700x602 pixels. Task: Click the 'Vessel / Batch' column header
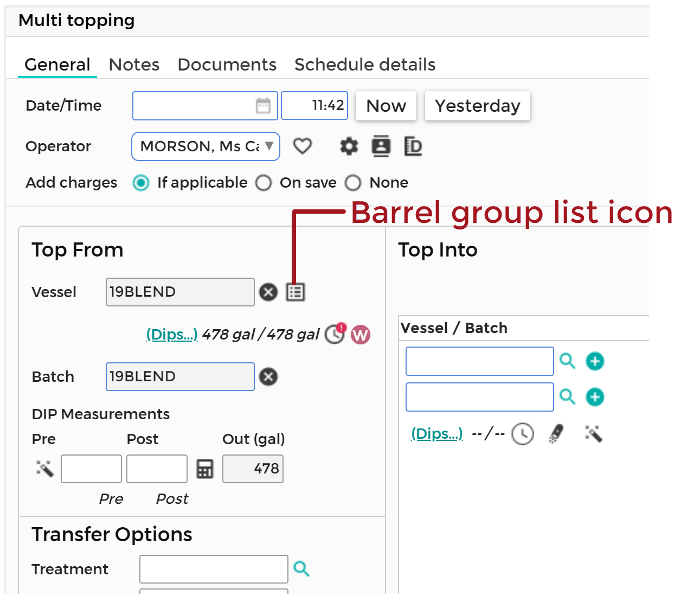tap(454, 328)
